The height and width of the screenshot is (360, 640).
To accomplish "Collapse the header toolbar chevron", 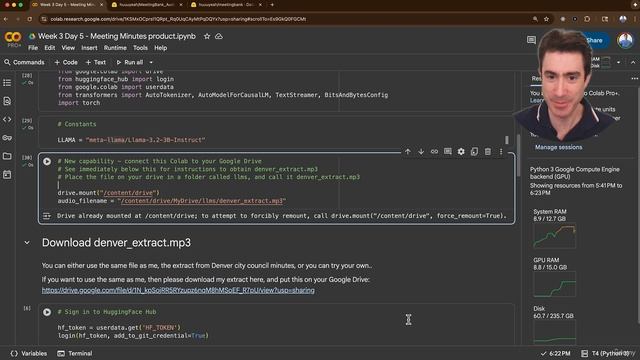I will tap(633, 62).
